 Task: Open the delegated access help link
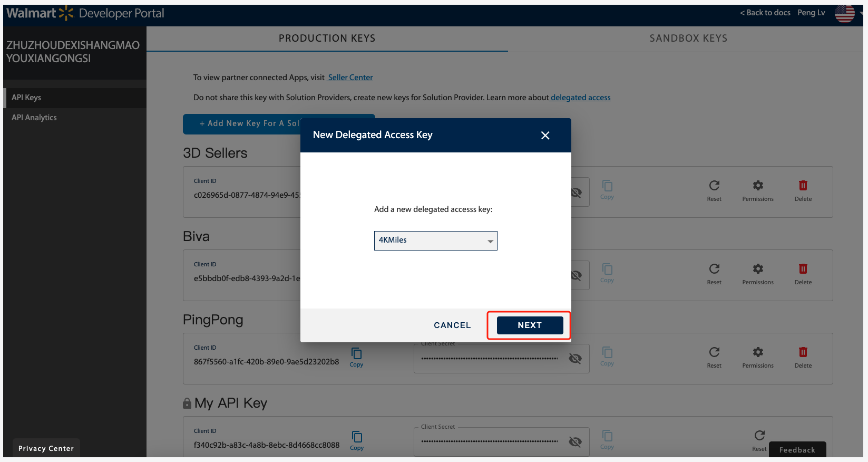pyautogui.click(x=580, y=98)
